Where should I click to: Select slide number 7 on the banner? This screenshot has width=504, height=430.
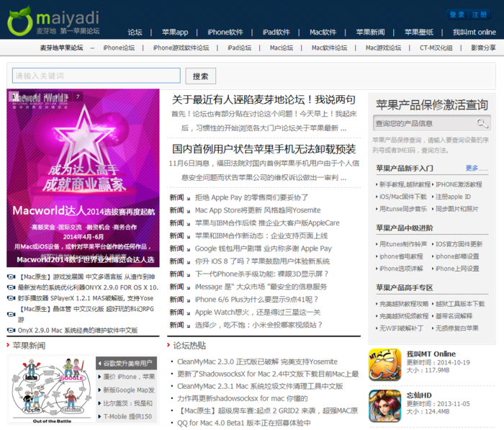[x=78, y=97]
